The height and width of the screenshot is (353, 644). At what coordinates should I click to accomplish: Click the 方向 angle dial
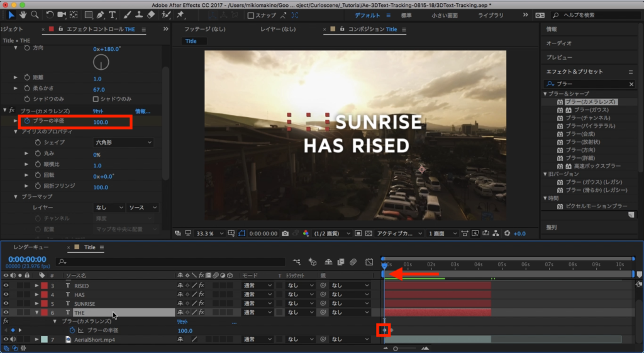point(101,62)
